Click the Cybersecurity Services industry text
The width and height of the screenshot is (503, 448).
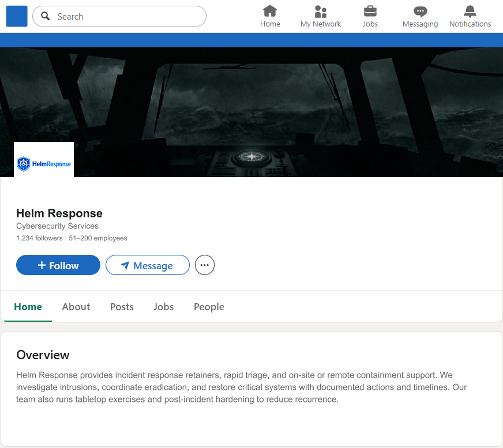[x=58, y=226]
